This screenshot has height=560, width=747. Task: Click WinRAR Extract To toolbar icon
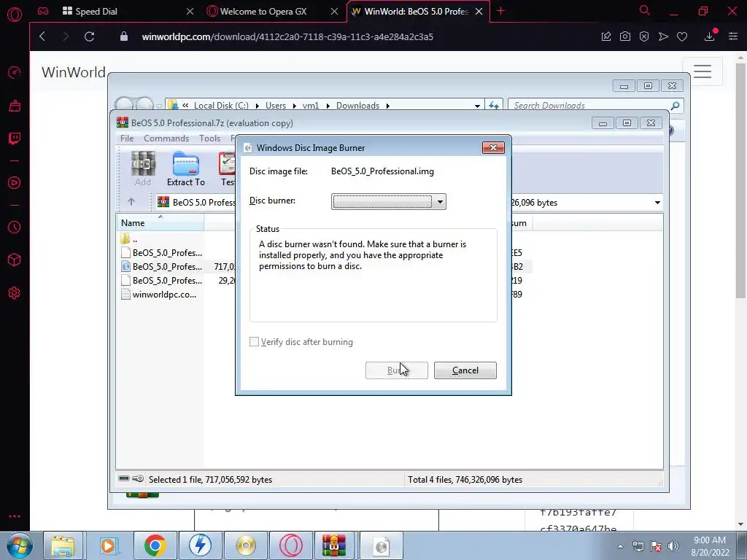tap(186, 168)
